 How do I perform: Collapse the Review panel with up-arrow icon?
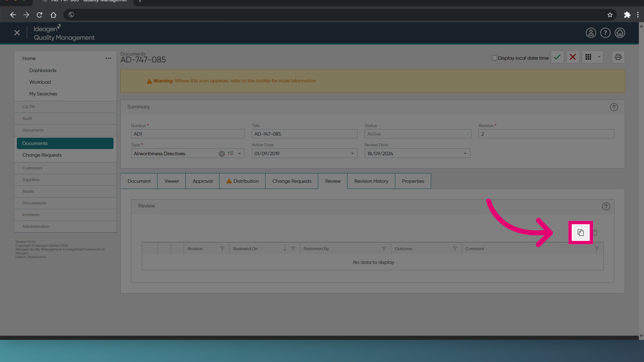606,206
